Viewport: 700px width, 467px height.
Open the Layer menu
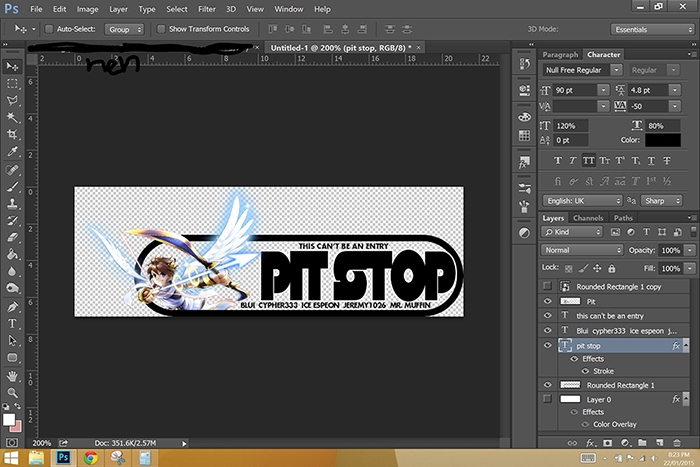pos(118,9)
